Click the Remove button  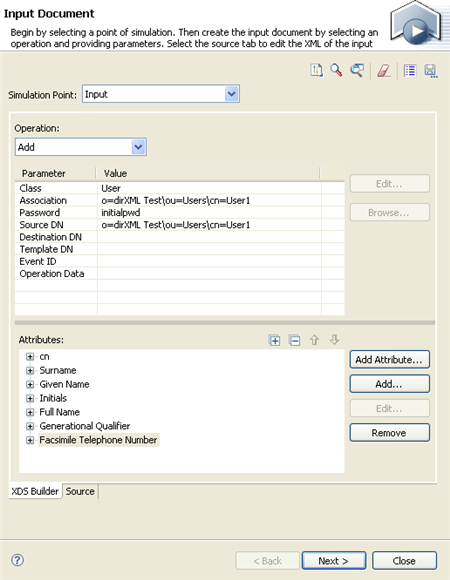click(389, 433)
